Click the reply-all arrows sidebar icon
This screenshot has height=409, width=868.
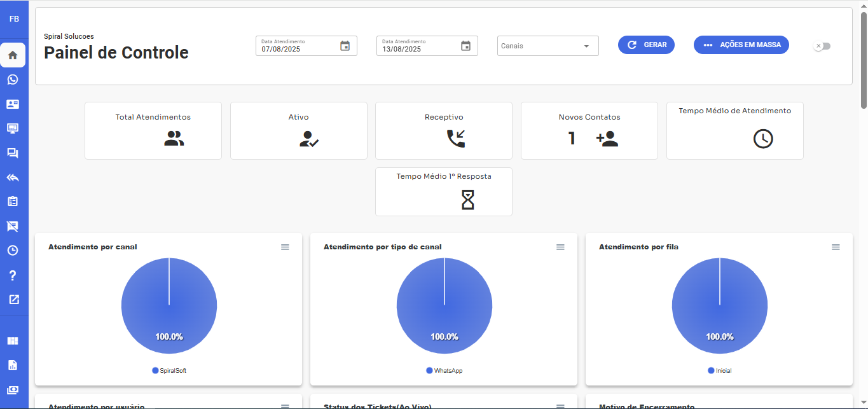[x=13, y=177]
